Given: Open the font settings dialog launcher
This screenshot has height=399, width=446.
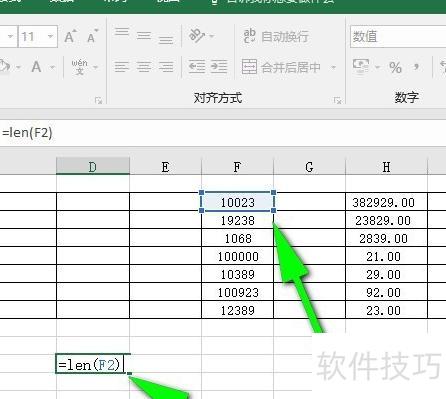Looking at the screenshot, I should pyautogui.click(x=98, y=100).
